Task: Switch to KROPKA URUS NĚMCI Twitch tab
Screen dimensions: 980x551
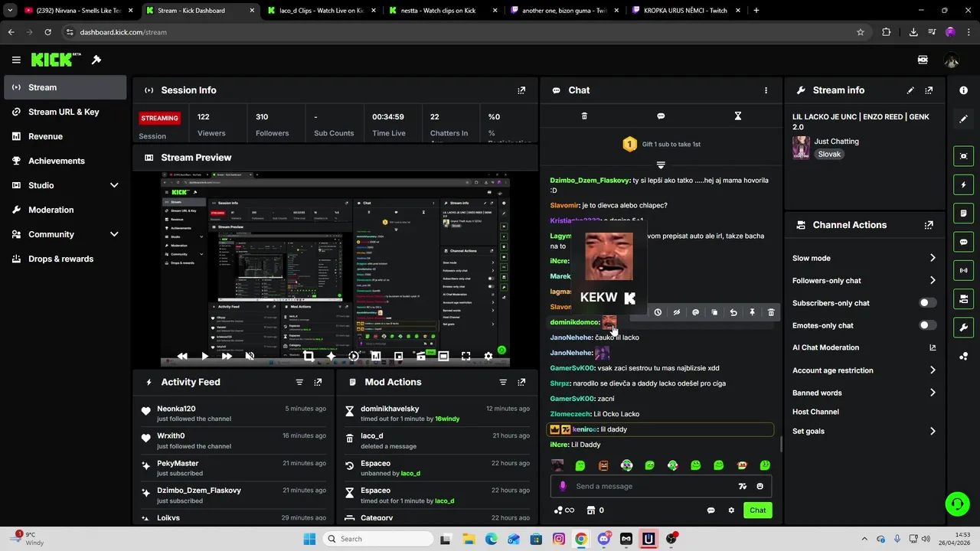Action: [686, 11]
